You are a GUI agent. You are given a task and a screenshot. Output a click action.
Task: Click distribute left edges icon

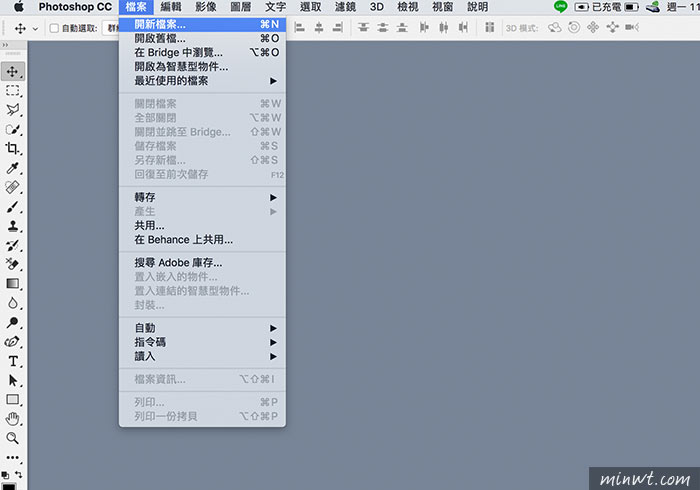424,28
